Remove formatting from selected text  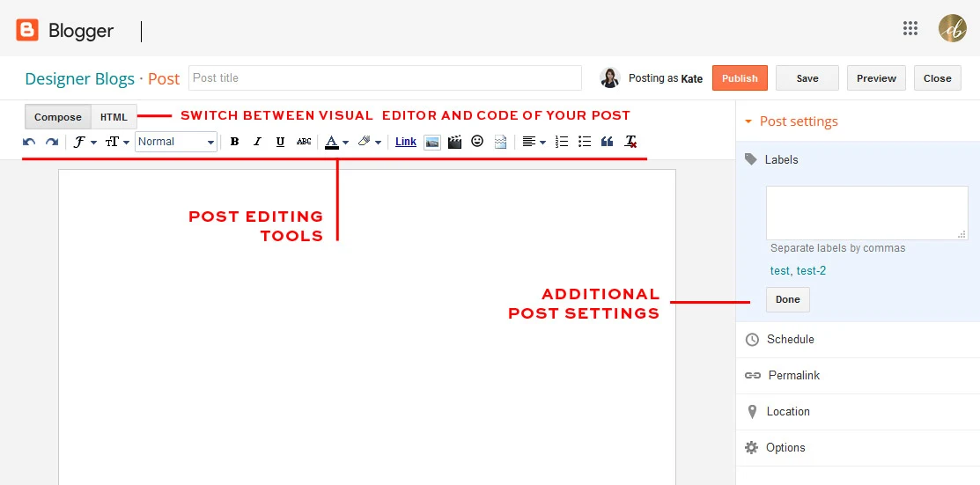coord(630,142)
